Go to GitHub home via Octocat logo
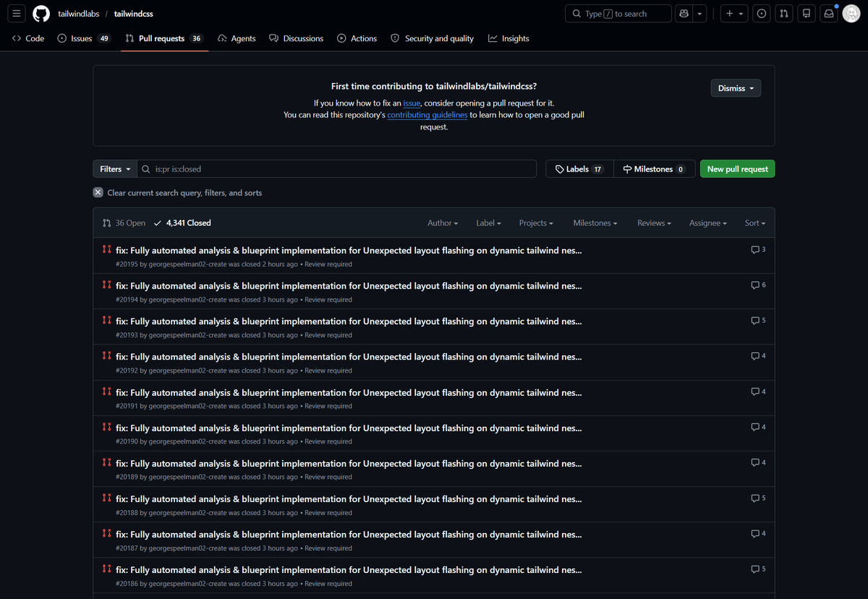 point(41,14)
